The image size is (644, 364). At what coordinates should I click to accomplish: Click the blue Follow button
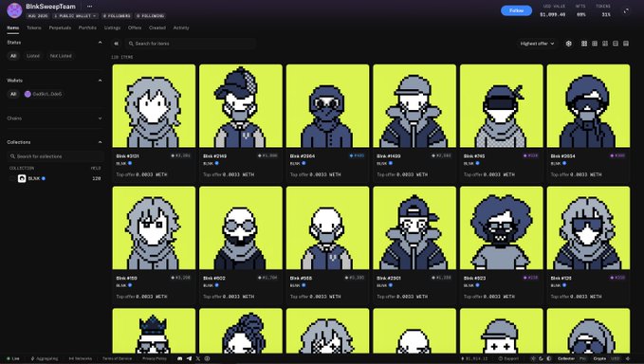516,10
